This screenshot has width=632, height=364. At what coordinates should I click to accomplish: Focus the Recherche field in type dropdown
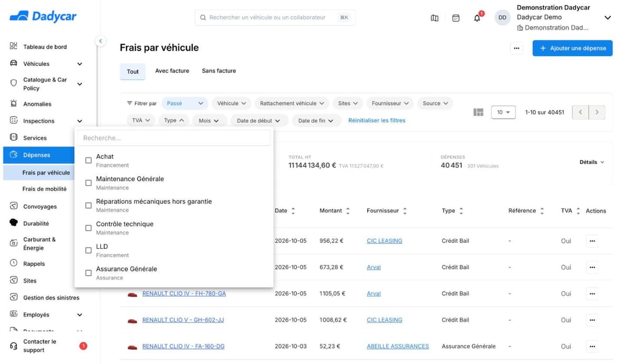174,138
